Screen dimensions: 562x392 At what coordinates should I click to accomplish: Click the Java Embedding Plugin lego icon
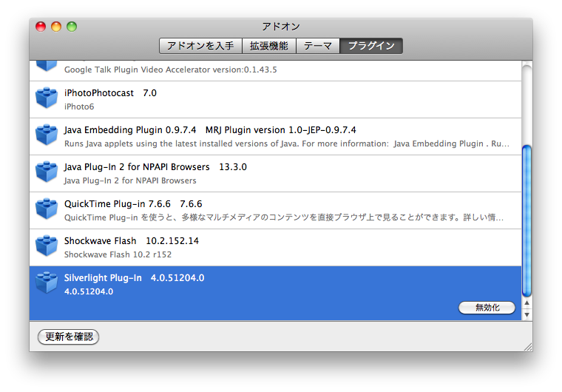47,135
